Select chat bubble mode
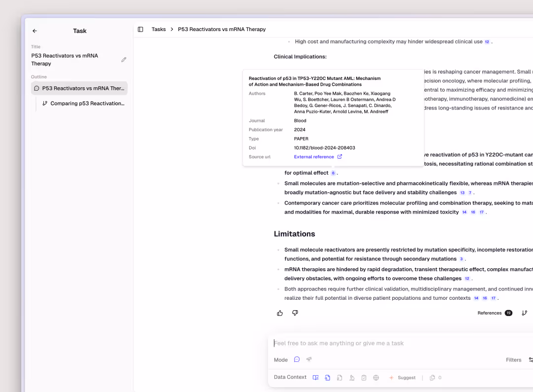 (297, 359)
